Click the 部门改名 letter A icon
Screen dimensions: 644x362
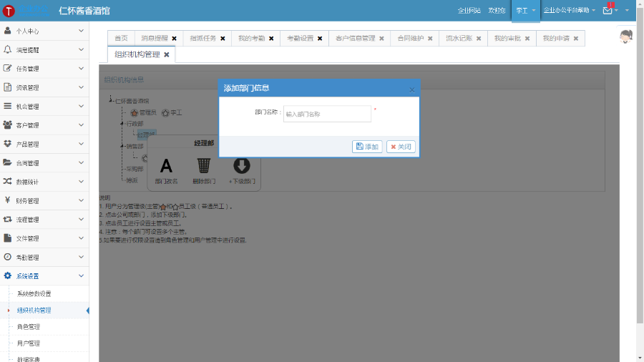[166, 166]
